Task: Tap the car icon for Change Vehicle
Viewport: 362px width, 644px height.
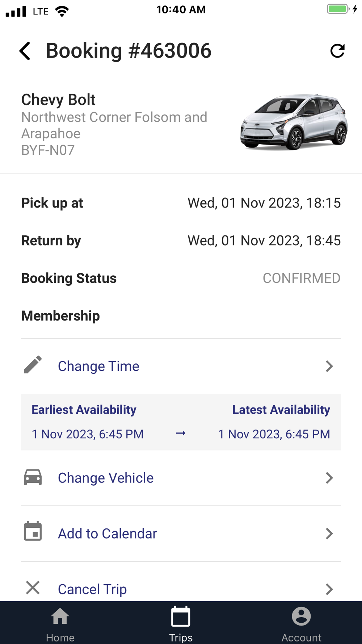Action: (x=33, y=477)
